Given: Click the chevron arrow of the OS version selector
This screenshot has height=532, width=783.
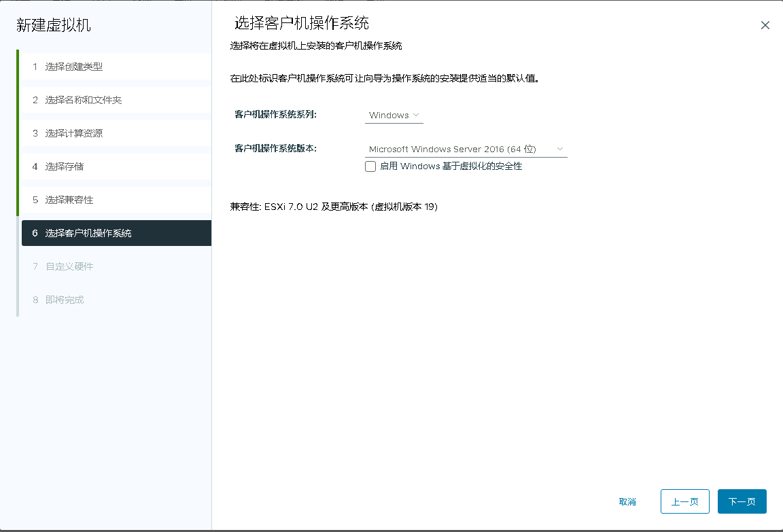Looking at the screenshot, I should point(560,149).
